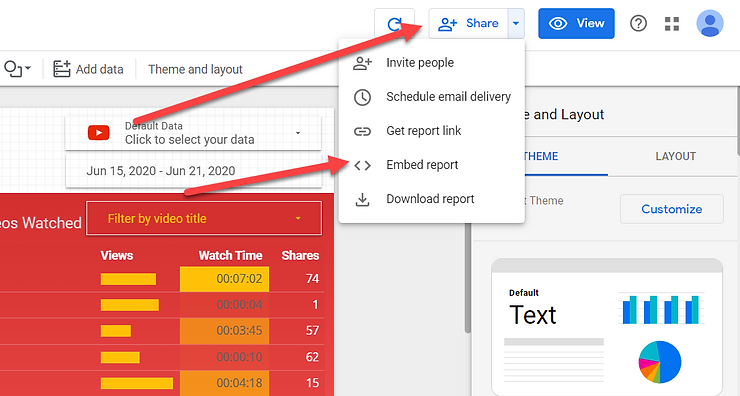This screenshot has width=740, height=396.
Task: Click the YouTube data source icon
Action: point(99,133)
